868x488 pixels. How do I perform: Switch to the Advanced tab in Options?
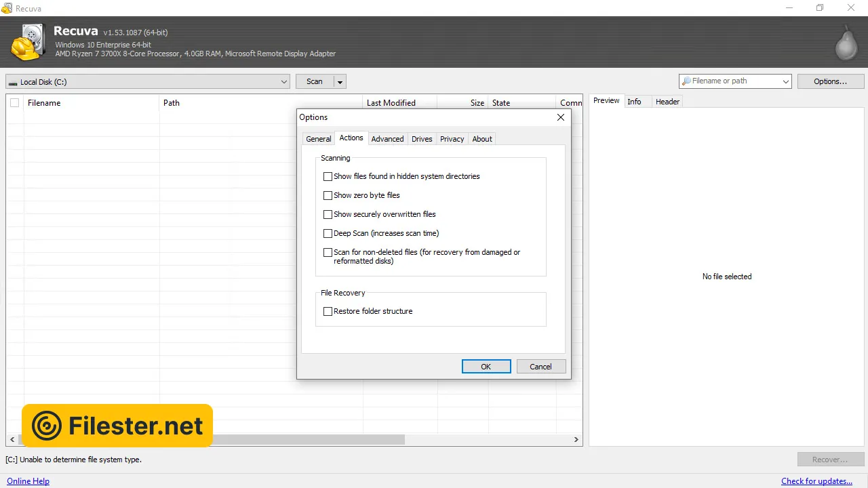(387, 139)
